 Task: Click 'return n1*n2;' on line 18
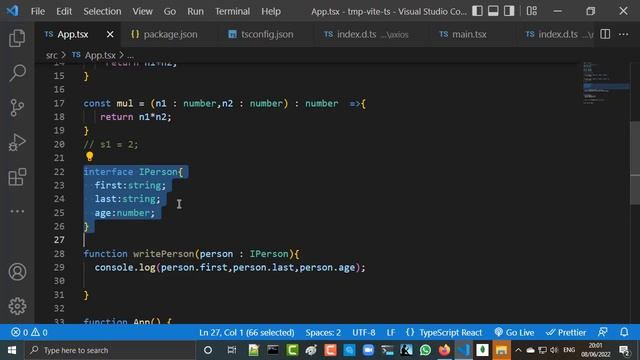[136, 117]
